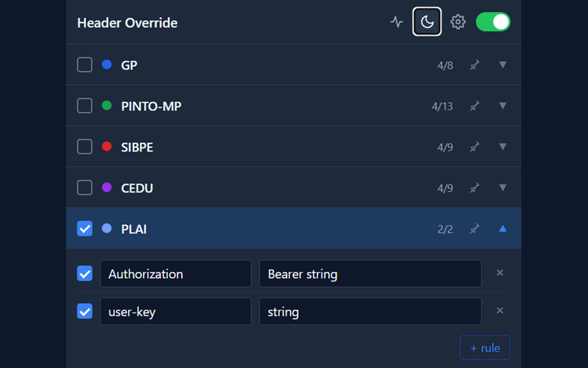Screen dimensions: 588x368
Task: Pin the PINTO-MP profile
Action: click(x=475, y=106)
